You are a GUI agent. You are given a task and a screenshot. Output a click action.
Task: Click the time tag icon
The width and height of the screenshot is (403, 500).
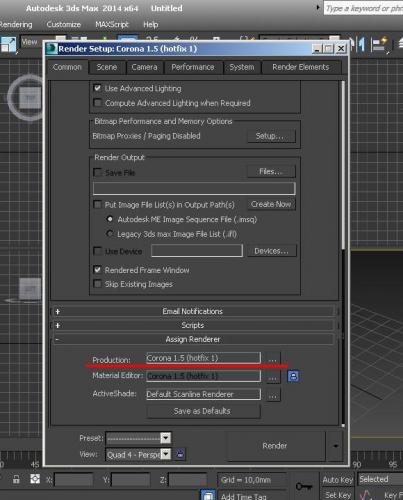tap(208, 495)
